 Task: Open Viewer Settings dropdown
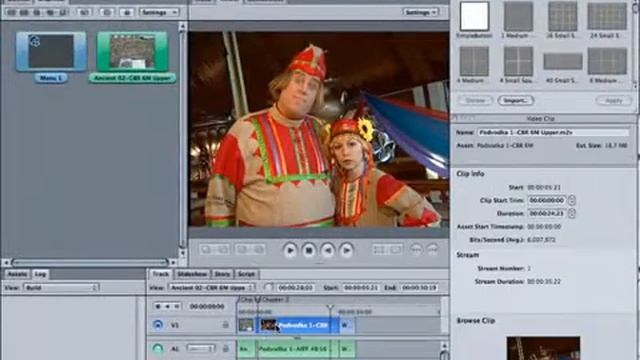[x=420, y=12]
